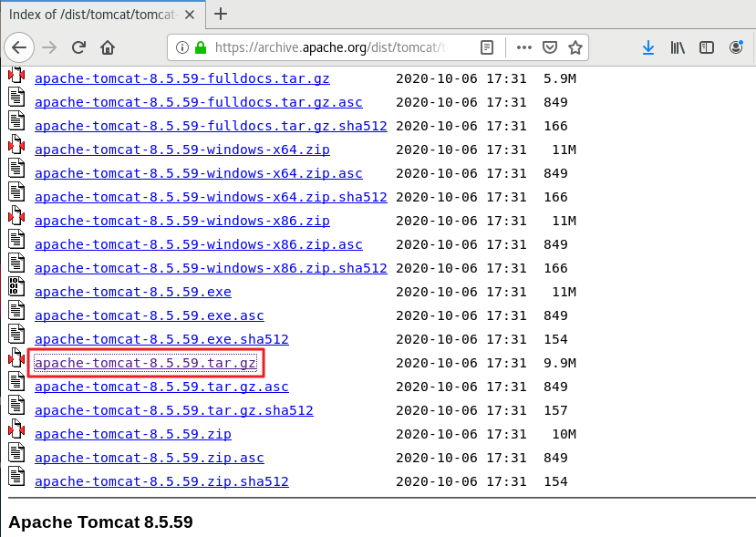The width and height of the screenshot is (756, 537).
Task: Open the Firefox account icon
Action: [x=736, y=47]
